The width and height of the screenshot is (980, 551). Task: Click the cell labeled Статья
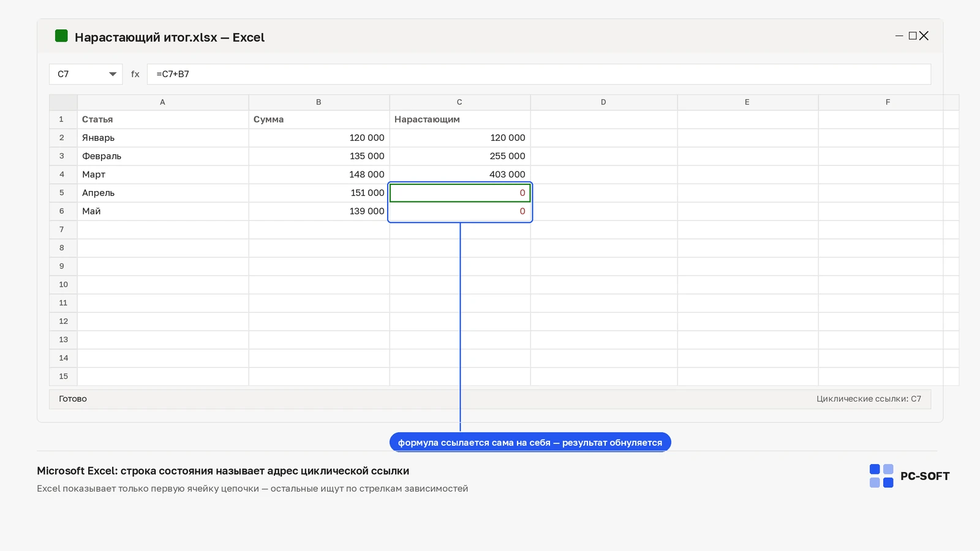[x=163, y=119]
